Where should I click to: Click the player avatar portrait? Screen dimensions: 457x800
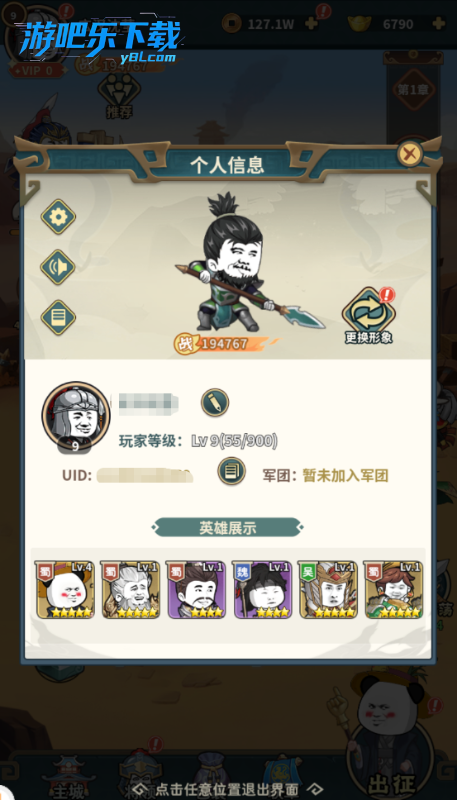[x=75, y=415]
